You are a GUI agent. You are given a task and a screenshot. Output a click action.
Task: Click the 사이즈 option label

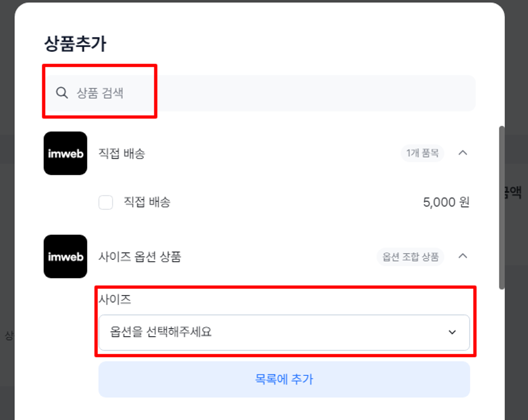click(x=115, y=300)
